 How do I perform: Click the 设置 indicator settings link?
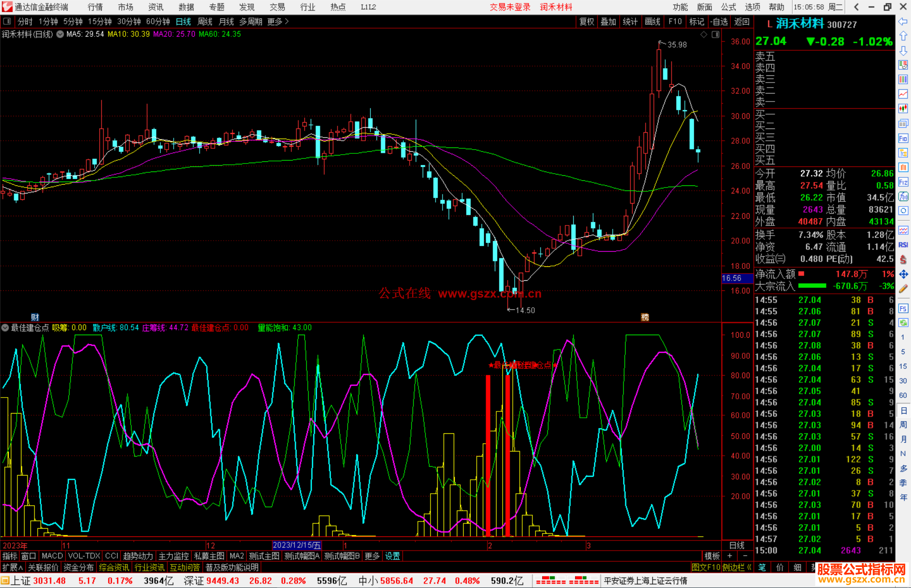tap(392, 556)
